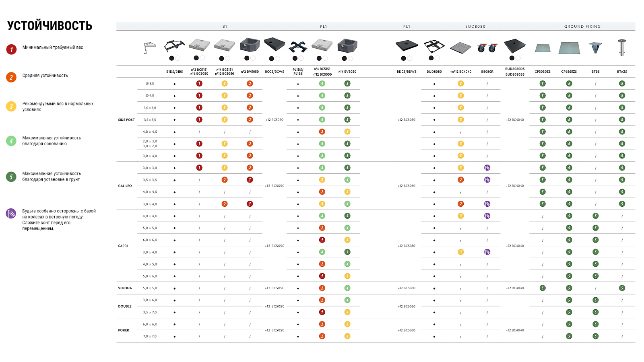Image resolution: width=644 pixels, height=362 pixels.
Task: Click the CAPRI row label
Action: [123, 246]
